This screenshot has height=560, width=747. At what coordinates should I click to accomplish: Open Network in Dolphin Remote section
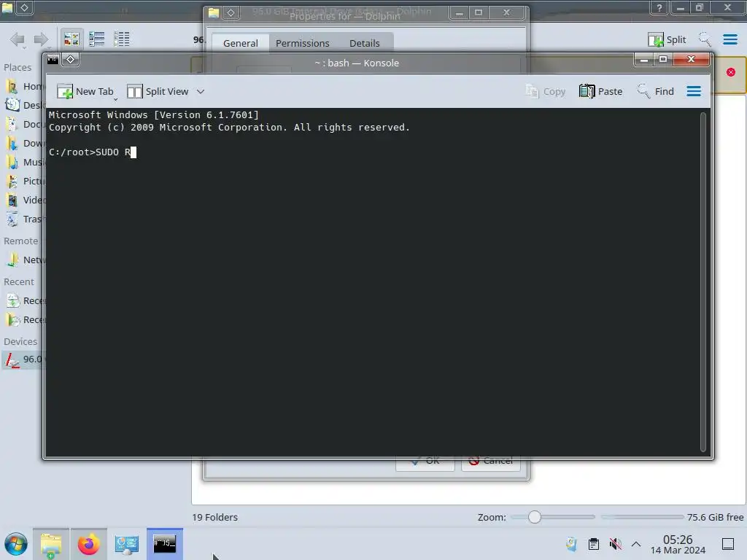coord(23,260)
